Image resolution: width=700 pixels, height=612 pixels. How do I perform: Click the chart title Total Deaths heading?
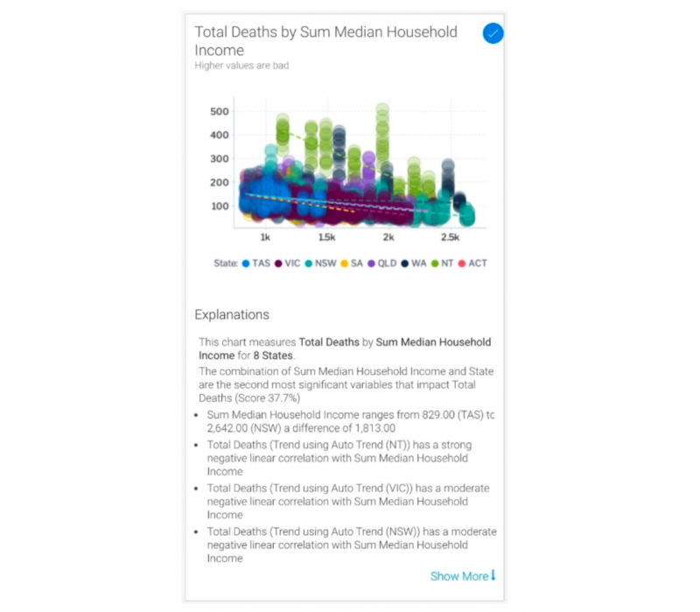(x=325, y=41)
